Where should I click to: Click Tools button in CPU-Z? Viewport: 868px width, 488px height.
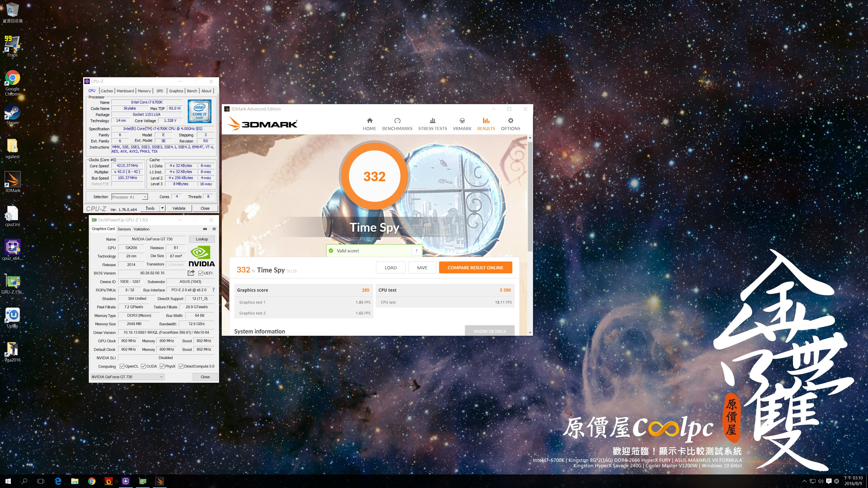click(x=150, y=208)
